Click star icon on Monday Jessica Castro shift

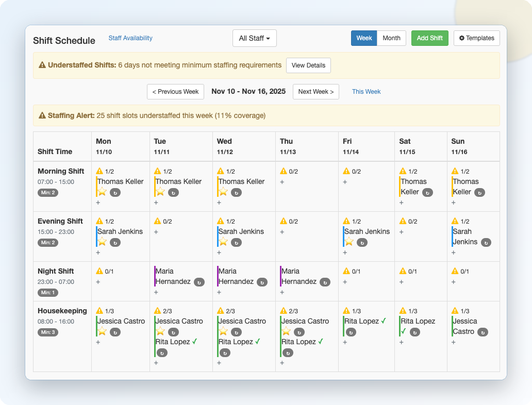[x=102, y=331]
